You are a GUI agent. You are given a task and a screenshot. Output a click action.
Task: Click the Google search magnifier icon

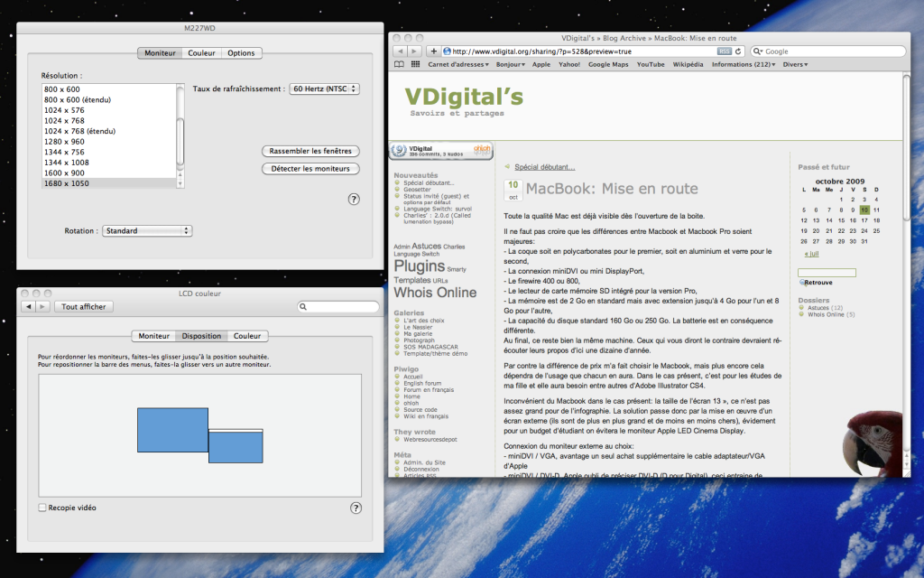(x=758, y=51)
